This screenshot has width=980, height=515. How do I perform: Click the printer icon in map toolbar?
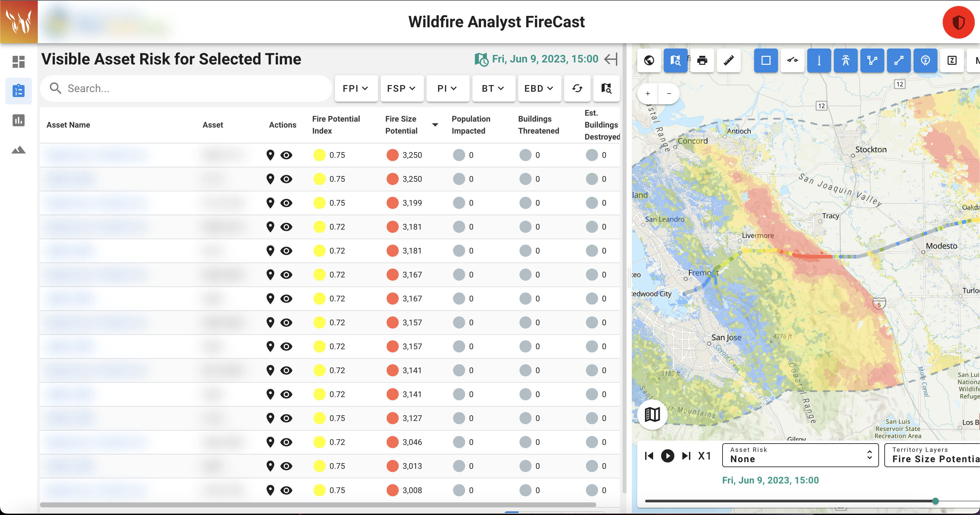(x=702, y=60)
